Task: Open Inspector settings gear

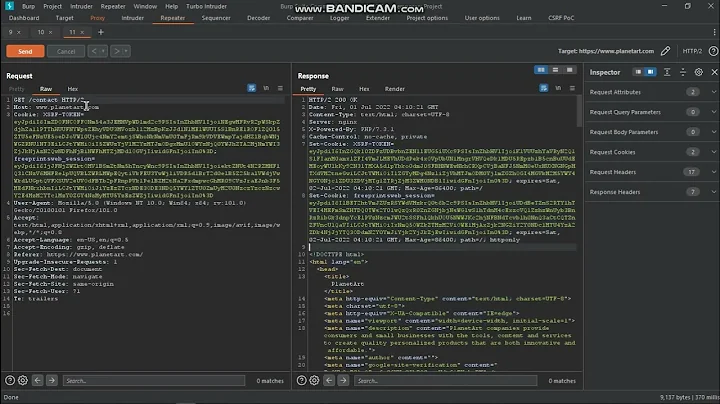Action: tap(698, 72)
